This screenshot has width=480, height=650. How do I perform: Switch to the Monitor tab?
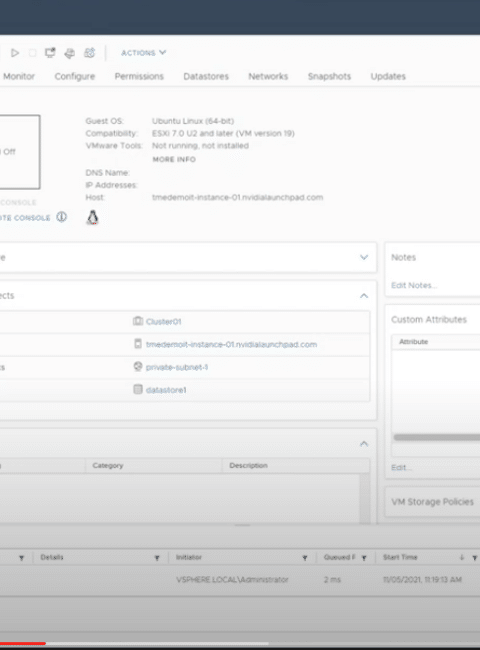(x=19, y=76)
